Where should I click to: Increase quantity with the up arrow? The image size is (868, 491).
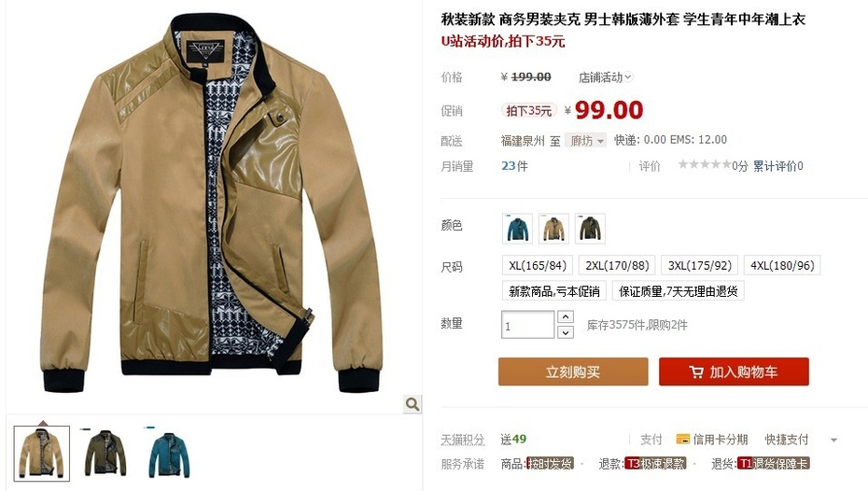[x=566, y=317]
